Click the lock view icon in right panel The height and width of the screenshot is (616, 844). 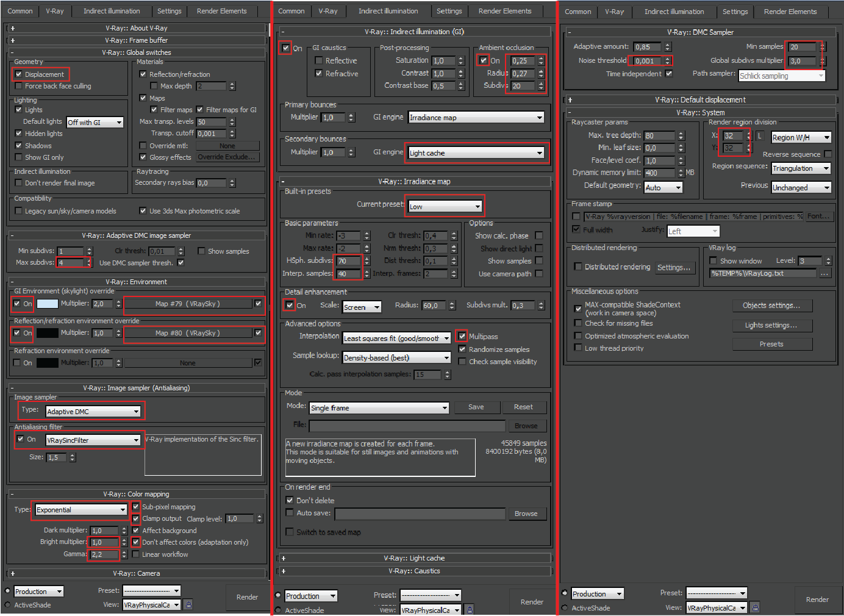[755, 607]
